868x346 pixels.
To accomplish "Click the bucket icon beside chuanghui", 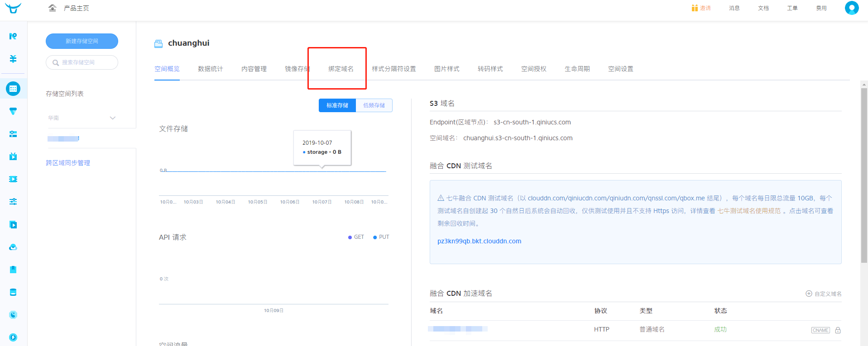I will tap(158, 43).
